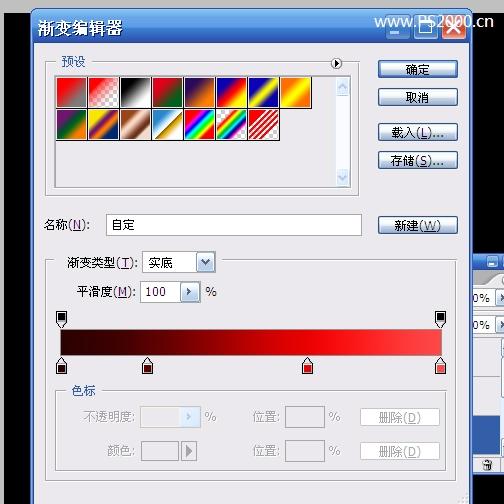
Task: Click the gradient preview bar
Action: (x=251, y=342)
